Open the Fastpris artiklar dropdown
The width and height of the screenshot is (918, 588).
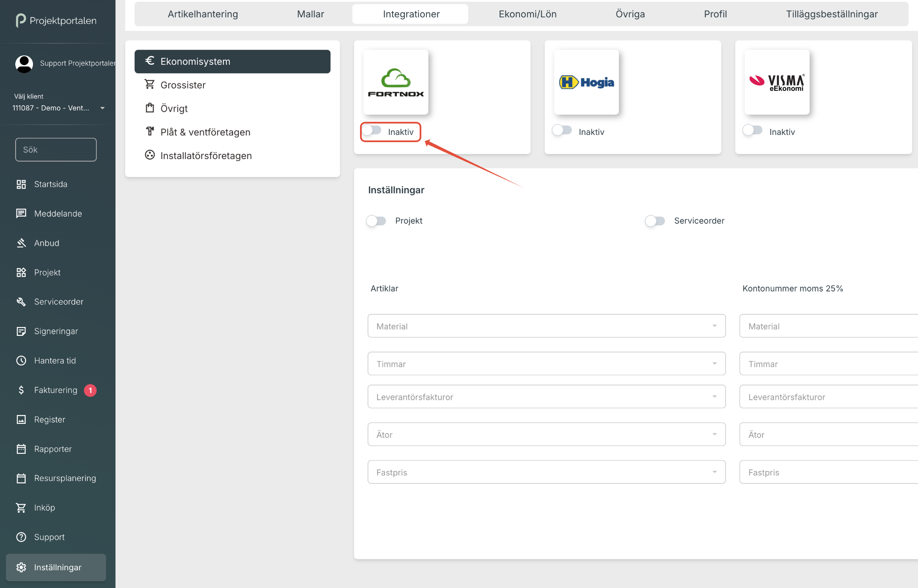click(x=546, y=472)
